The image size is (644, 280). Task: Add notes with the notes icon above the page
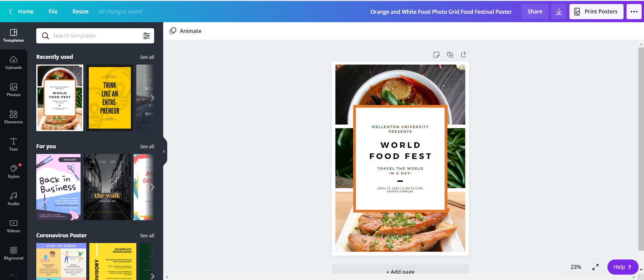436,55
